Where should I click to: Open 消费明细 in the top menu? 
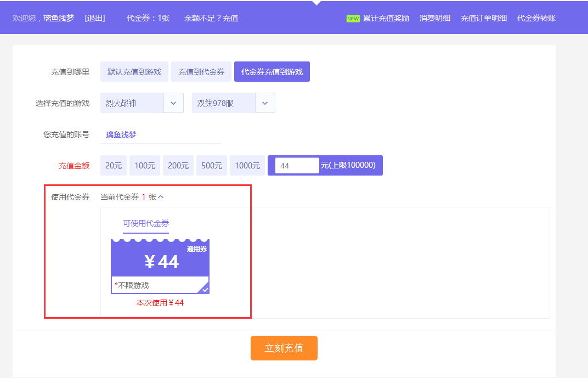(x=435, y=18)
